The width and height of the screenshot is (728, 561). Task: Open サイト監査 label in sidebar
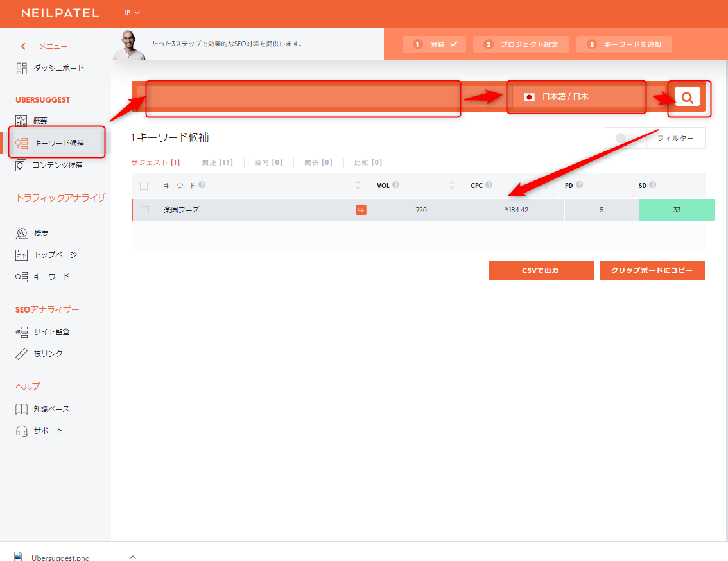51,332
